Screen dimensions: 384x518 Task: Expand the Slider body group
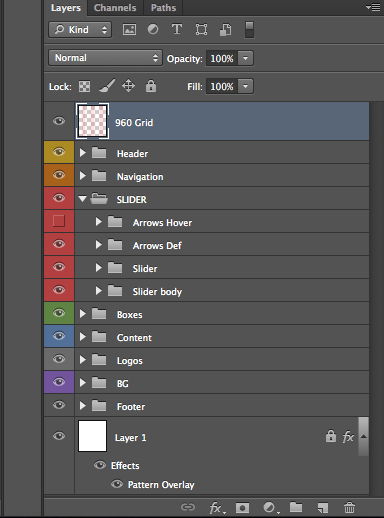click(x=98, y=291)
